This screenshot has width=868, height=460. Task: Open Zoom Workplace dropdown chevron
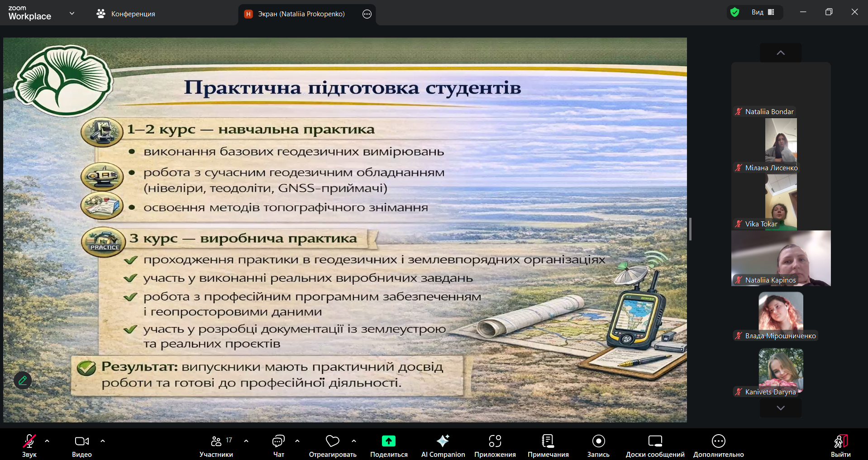72,14
